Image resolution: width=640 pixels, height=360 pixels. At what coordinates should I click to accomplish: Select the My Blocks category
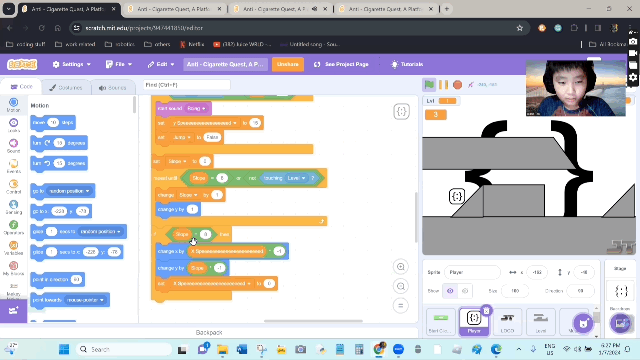tap(13, 268)
